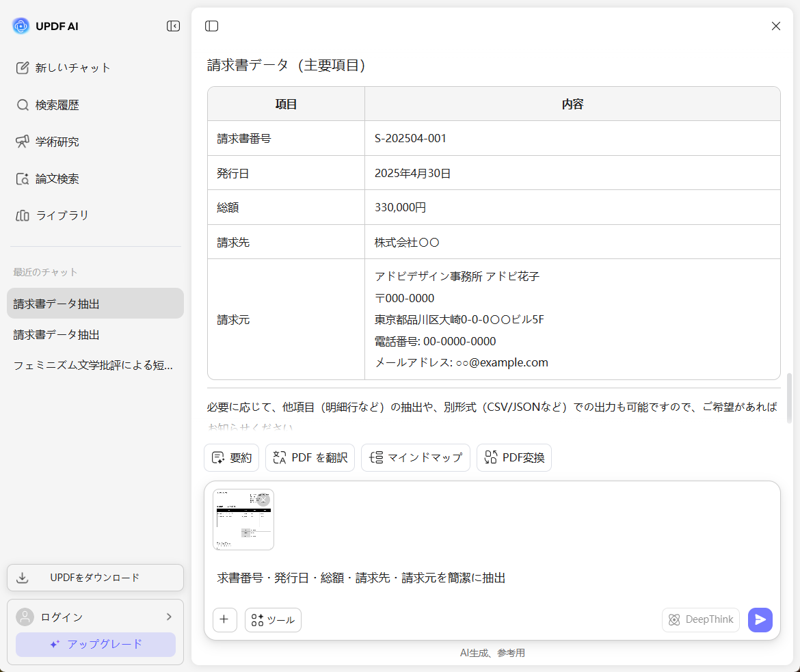The height and width of the screenshot is (672, 800).
Task: Toggle the attachment options with the plus button
Action: click(225, 619)
